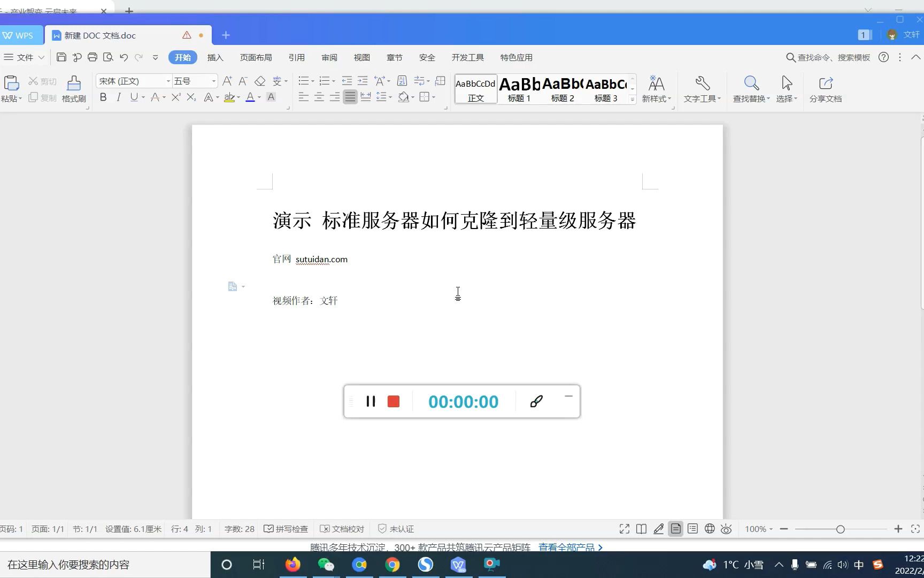Click the font color button
The image size is (924, 578).
pyautogui.click(x=250, y=97)
